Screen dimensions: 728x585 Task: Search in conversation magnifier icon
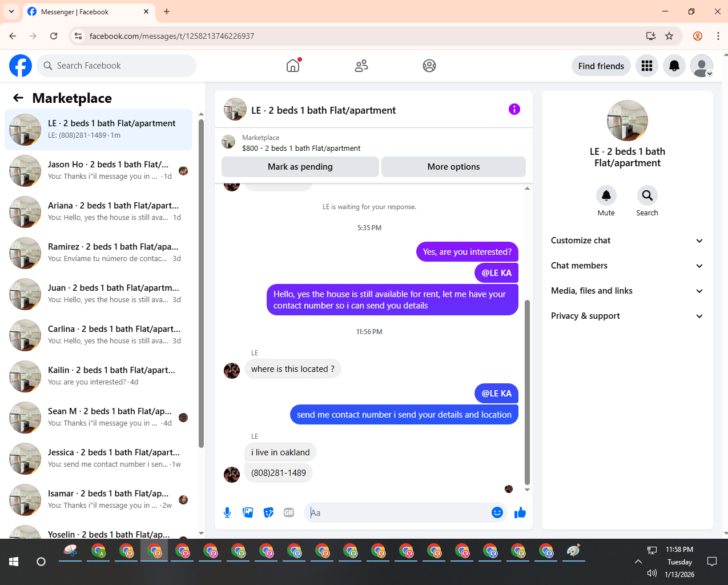[647, 195]
